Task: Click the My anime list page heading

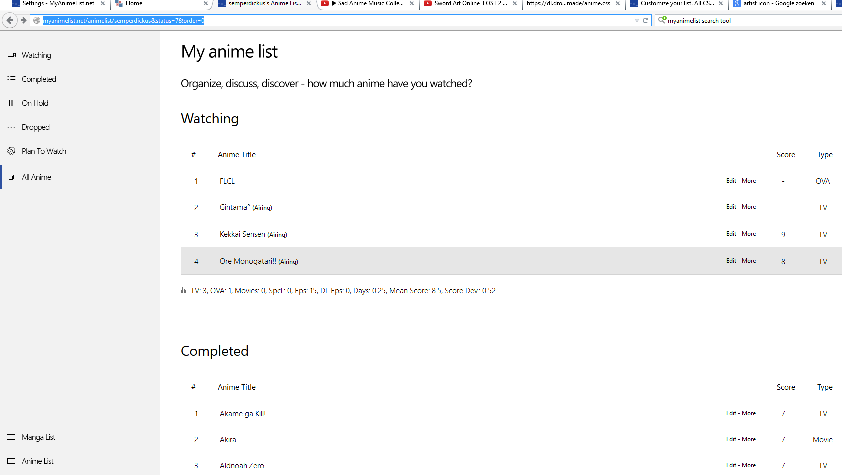Action: click(x=229, y=52)
